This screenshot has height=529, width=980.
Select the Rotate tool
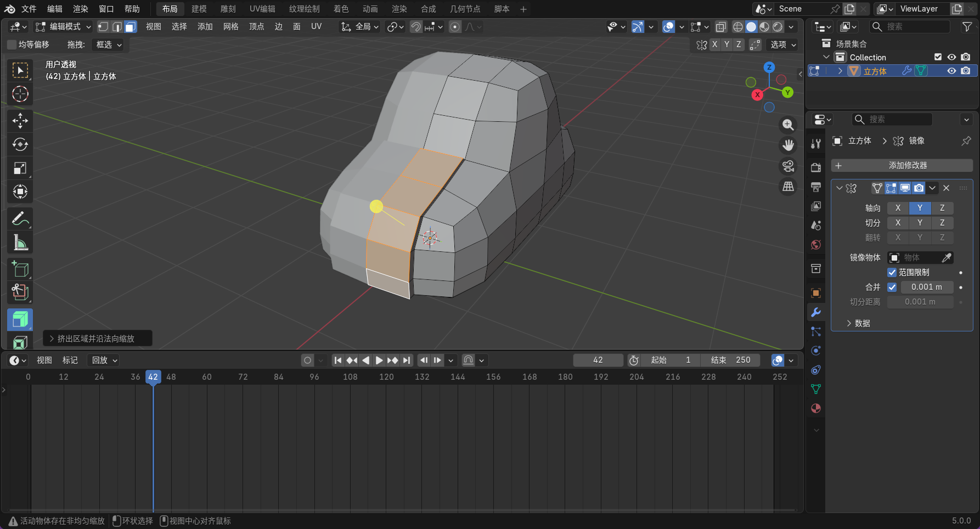[x=20, y=144]
